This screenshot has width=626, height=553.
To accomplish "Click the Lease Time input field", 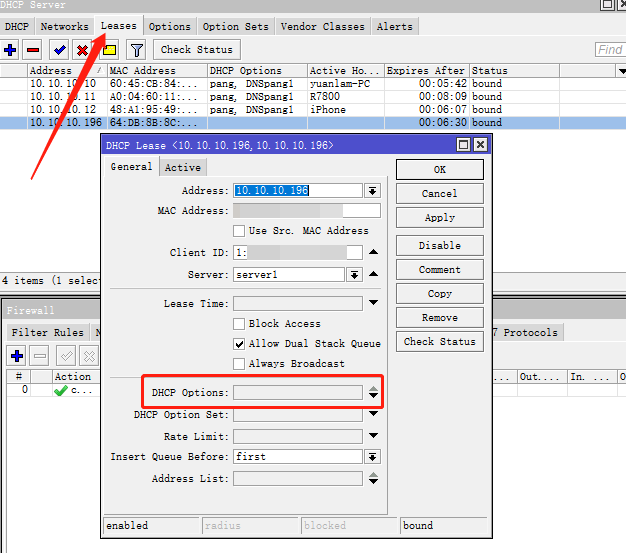I will 298,303.
